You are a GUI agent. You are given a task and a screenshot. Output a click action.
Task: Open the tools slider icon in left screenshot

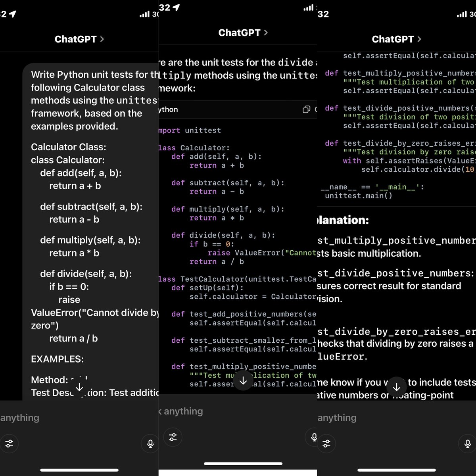coord(9,443)
